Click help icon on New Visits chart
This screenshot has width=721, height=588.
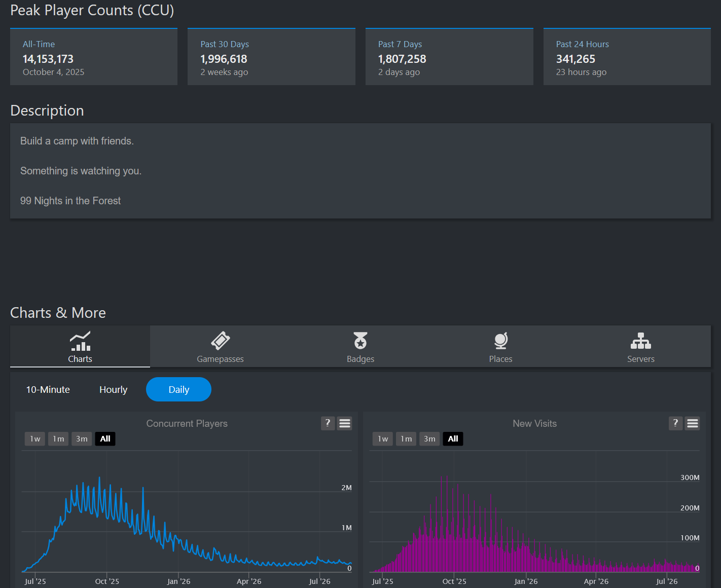click(675, 423)
